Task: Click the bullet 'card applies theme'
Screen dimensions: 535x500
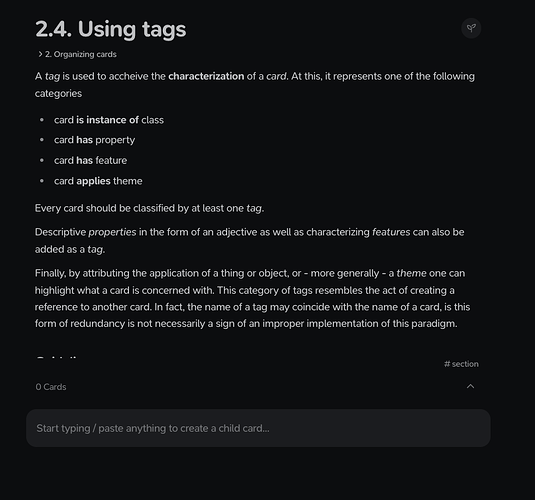Action: click(x=98, y=181)
